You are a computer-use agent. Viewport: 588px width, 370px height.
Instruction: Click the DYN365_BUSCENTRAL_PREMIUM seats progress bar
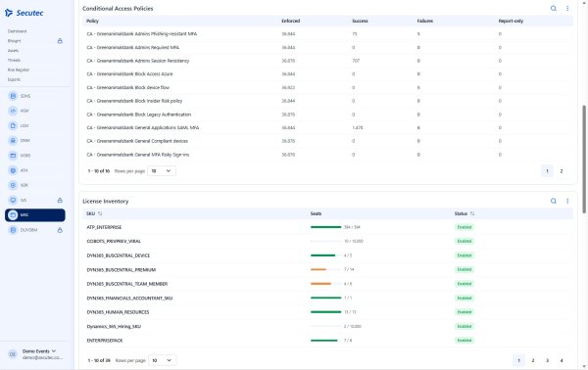pos(326,269)
